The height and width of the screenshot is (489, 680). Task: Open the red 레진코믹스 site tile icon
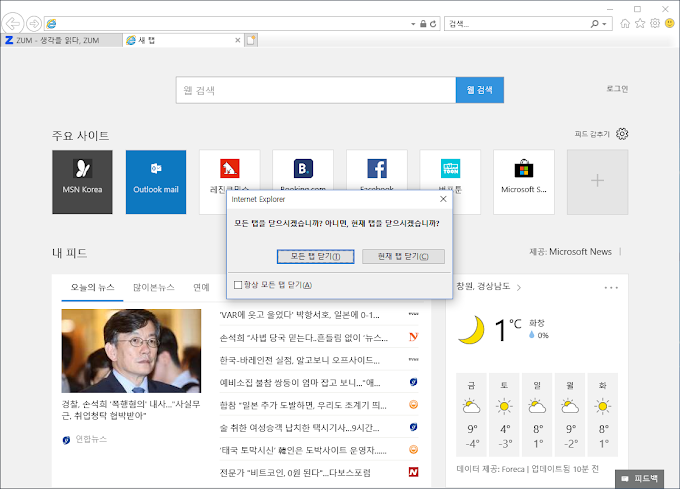[229, 169]
